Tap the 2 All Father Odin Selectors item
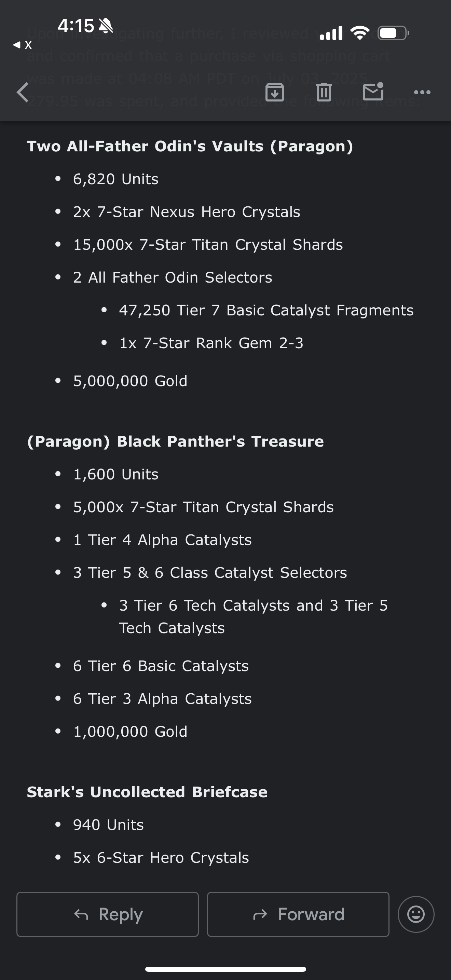Viewport: 451px width, 980px height. pyautogui.click(x=173, y=277)
